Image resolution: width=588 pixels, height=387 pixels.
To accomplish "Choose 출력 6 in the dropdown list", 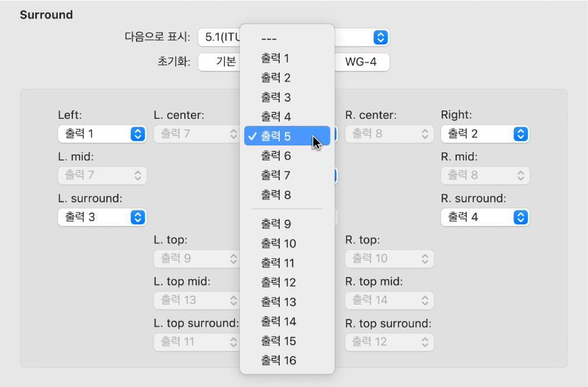I will click(x=275, y=156).
